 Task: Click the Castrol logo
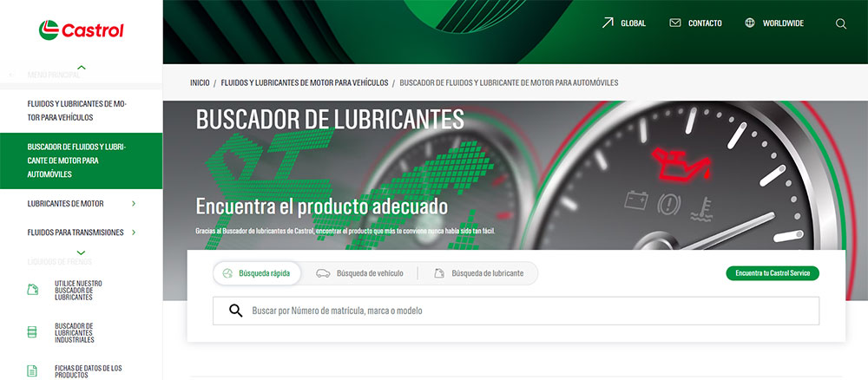[x=81, y=30]
